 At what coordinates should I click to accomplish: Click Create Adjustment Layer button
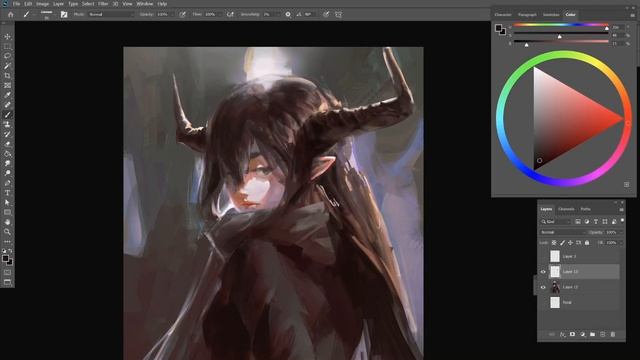pos(582,334)
